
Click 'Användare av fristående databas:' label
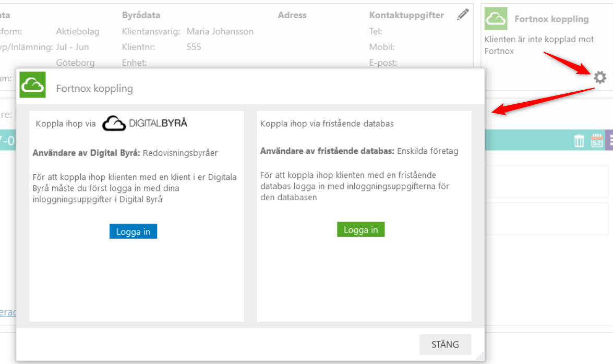(x=327, y=151)
